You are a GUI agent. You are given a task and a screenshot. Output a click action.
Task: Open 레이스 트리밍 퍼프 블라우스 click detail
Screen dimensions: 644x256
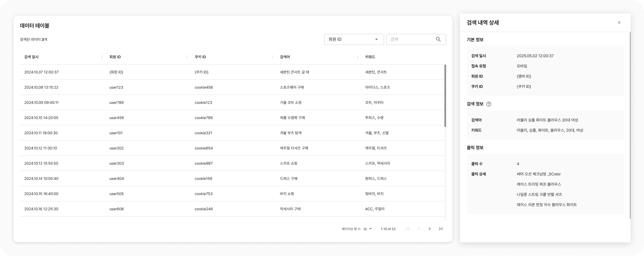539,184
